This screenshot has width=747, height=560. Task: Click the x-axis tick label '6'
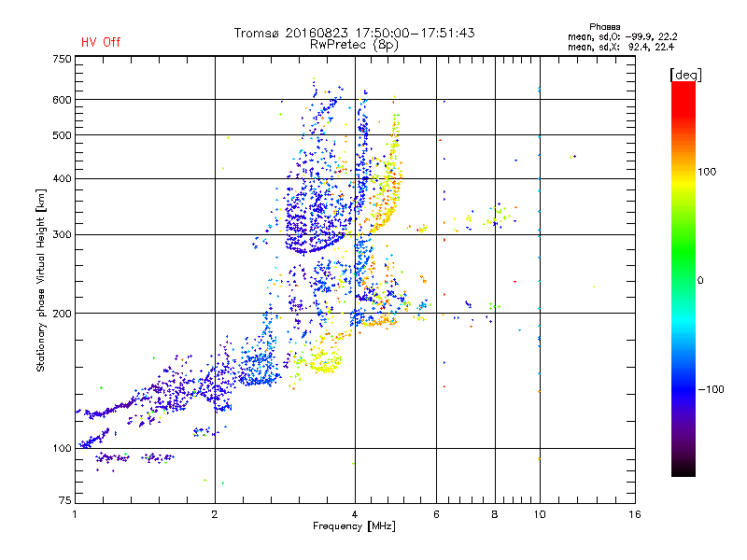[436, 514]
